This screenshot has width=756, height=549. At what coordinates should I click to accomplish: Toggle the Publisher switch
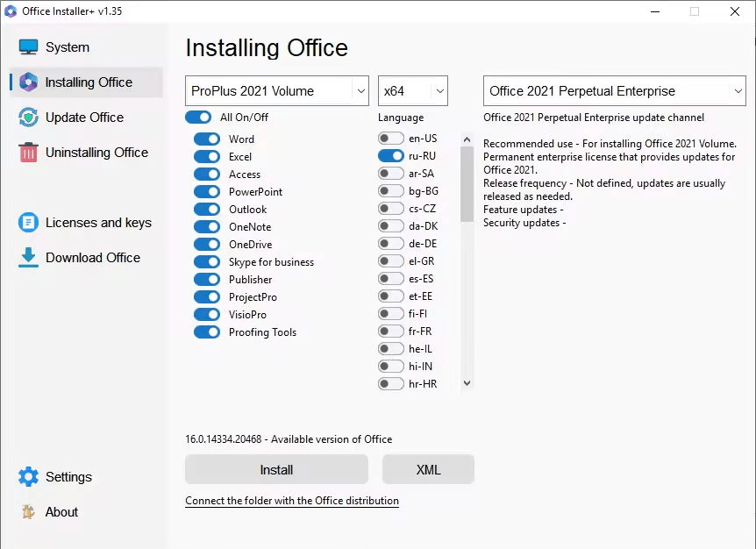pos(207,279)
